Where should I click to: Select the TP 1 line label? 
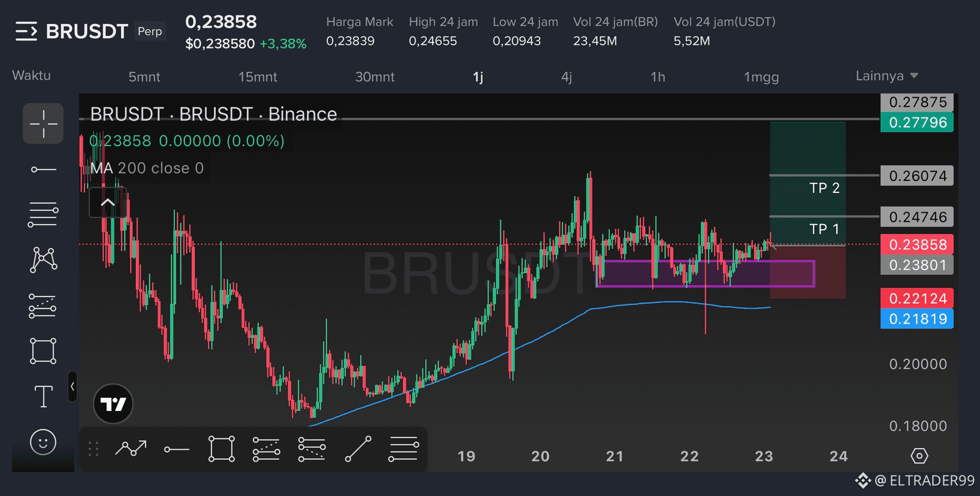[824, 229]
